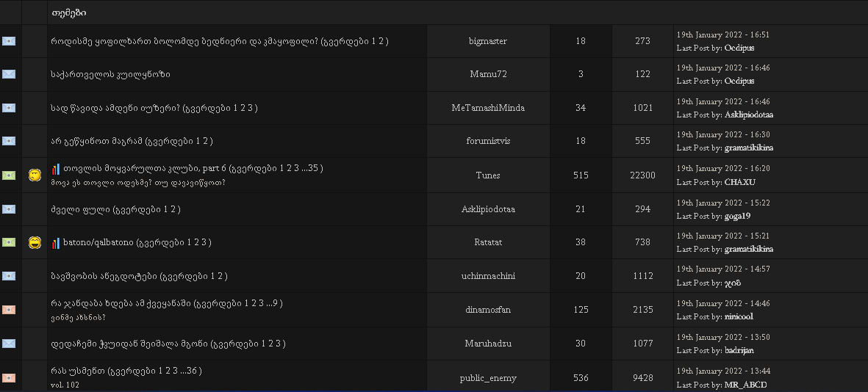The width and height of the screenshot is (868, 392).
Task: Click envelope icon beside bigmaster's topic
Action: tap(9, 41)
